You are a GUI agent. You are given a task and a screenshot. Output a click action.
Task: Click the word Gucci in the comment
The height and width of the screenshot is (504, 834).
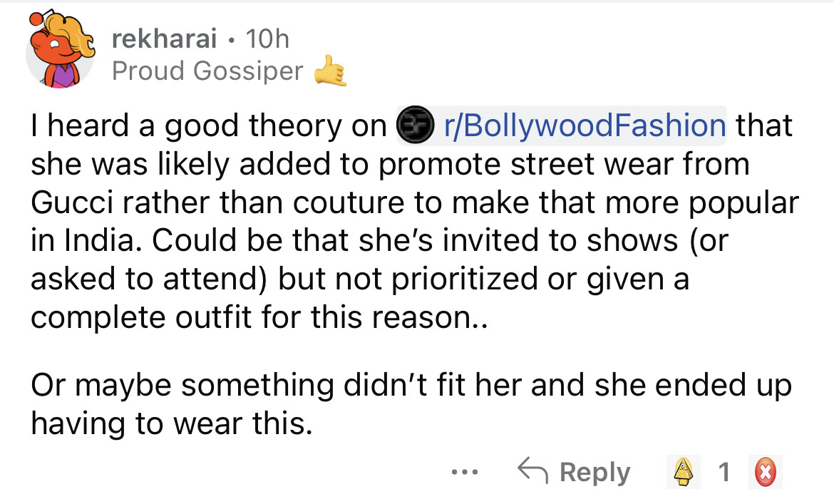[66, 203]
